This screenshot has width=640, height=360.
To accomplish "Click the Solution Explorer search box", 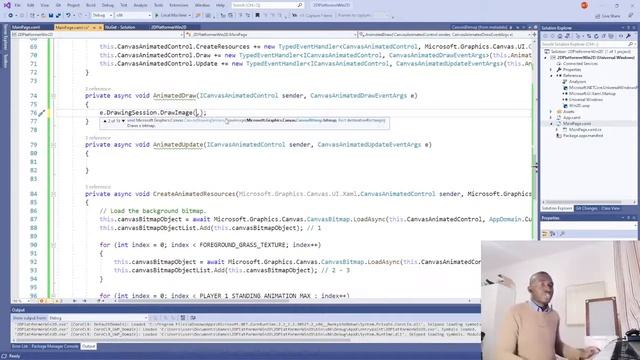I will tap(588, 44).
